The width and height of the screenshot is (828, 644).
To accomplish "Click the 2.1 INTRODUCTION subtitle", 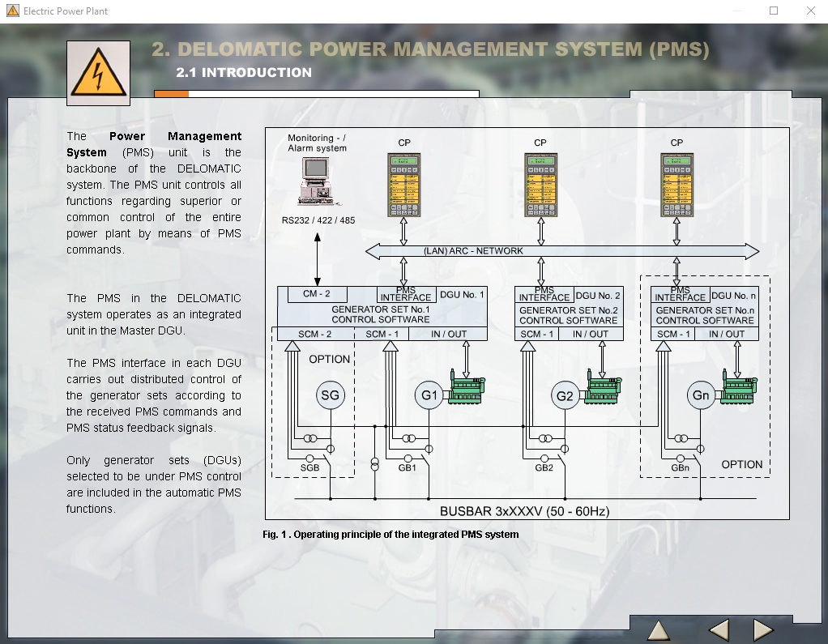I will tap(244, 72).
